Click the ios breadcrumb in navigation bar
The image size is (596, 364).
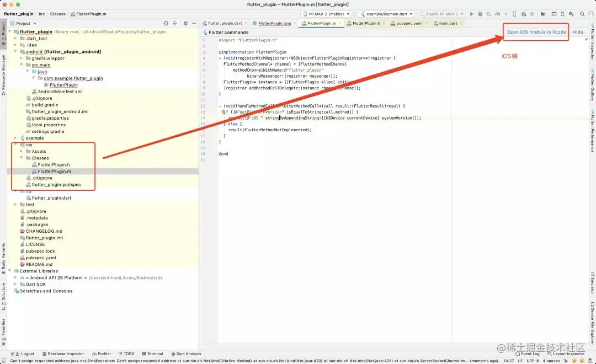pyautogui.click(x=41, y=14)
